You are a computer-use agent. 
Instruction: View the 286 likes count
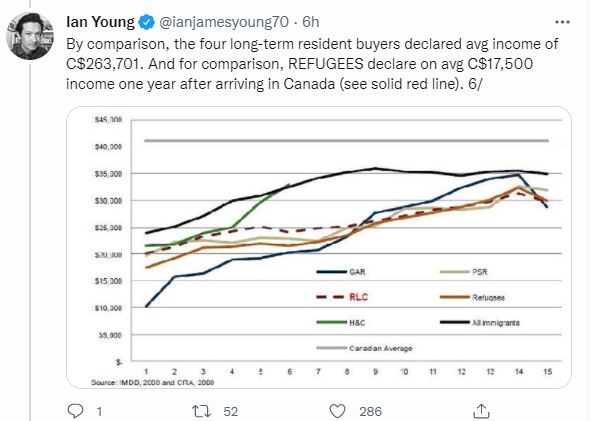pos(371,412)
